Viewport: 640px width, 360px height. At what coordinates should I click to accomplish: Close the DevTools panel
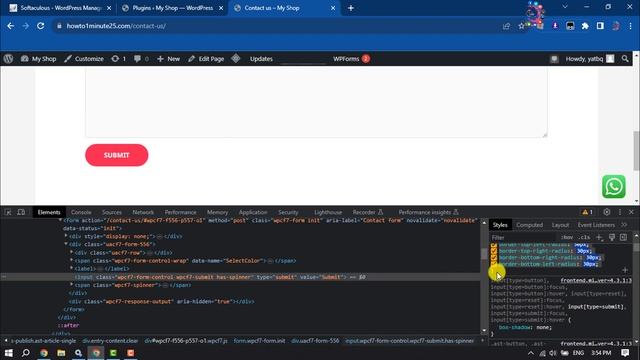click(x=631, y=212)
